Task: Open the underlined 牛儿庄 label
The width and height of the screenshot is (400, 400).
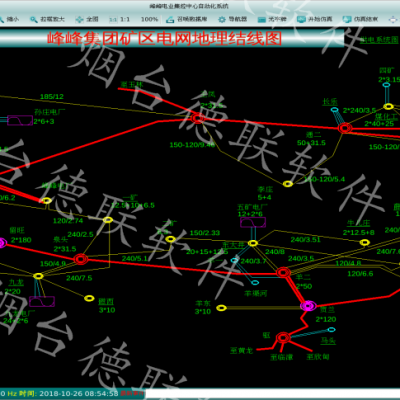Action: click(358, 223)
